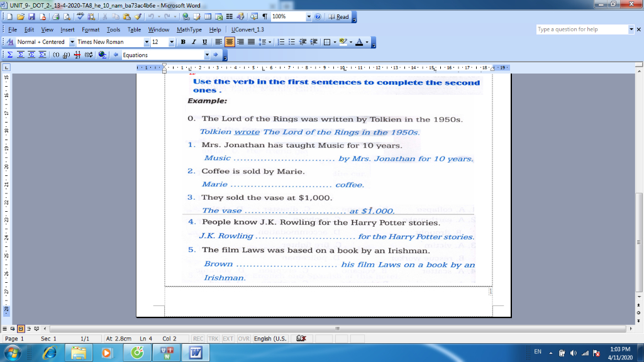Apply the yellow highlight color
644x362 pixels.
[x=343, y=42]
